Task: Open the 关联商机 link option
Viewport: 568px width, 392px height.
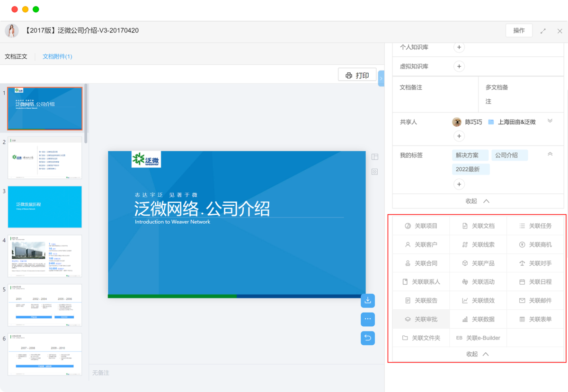Action: click(x=535, y=244)
